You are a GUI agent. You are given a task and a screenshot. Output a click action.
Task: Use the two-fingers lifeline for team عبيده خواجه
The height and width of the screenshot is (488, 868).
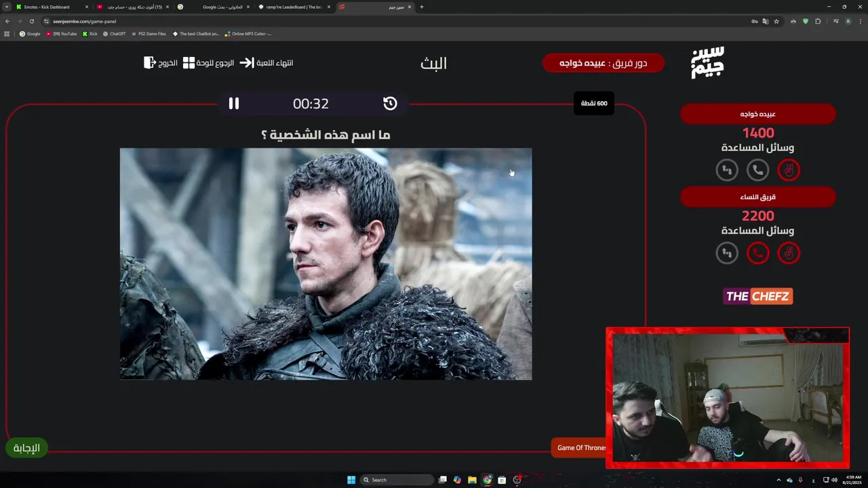[789, 170]
